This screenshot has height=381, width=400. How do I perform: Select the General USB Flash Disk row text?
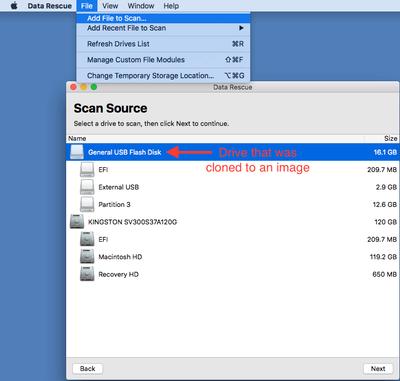[125, 152]
